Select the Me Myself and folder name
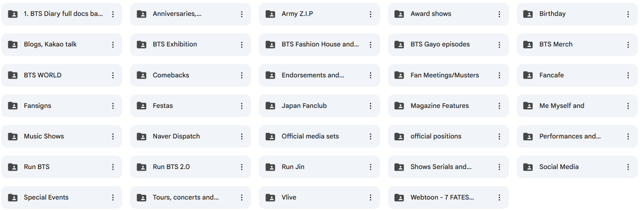644x210 pixels. 562,106
